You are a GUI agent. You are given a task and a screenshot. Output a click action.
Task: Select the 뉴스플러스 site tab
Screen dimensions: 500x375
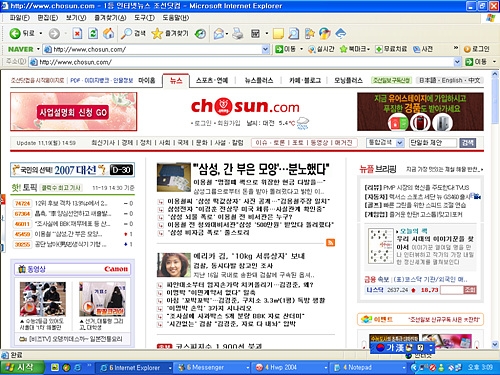pos(259,80)
